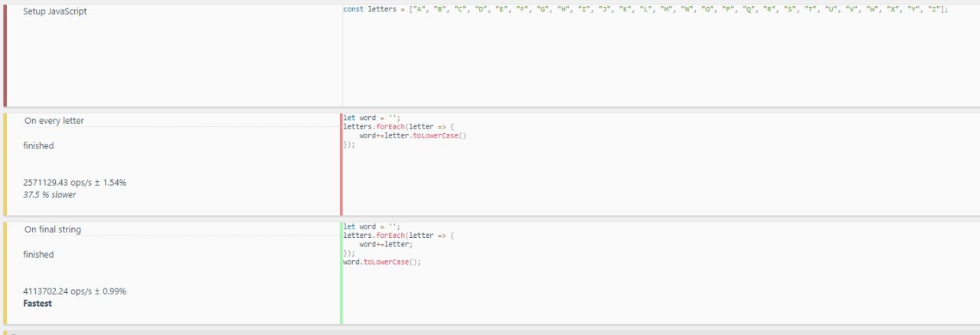Click the 'Fastest' result label
The width and height of the screenshot is (980, 335).
pyautogui.click(x=38, y=304)
